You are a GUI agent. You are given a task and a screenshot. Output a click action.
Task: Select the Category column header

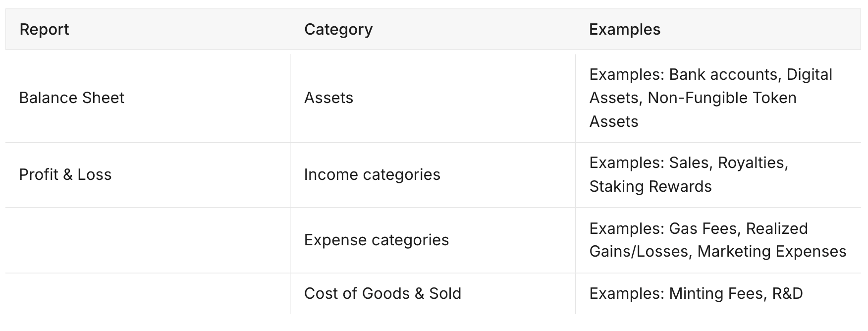tap(338, 30)
